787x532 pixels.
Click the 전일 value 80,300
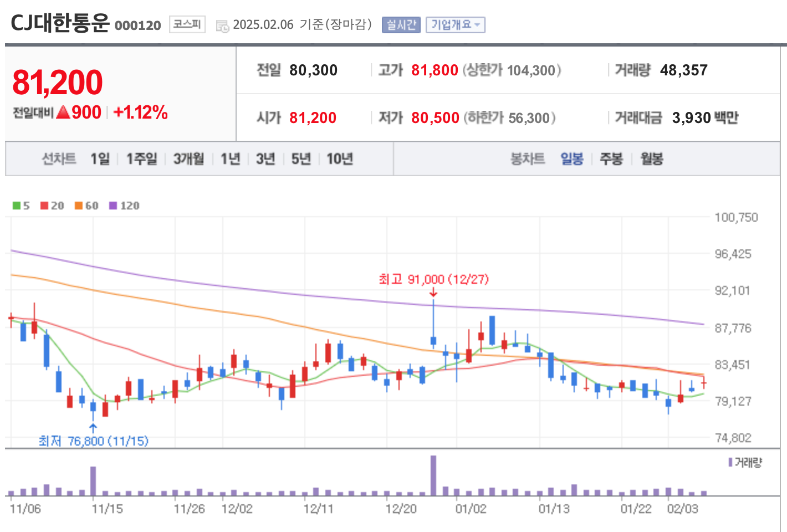313,70
